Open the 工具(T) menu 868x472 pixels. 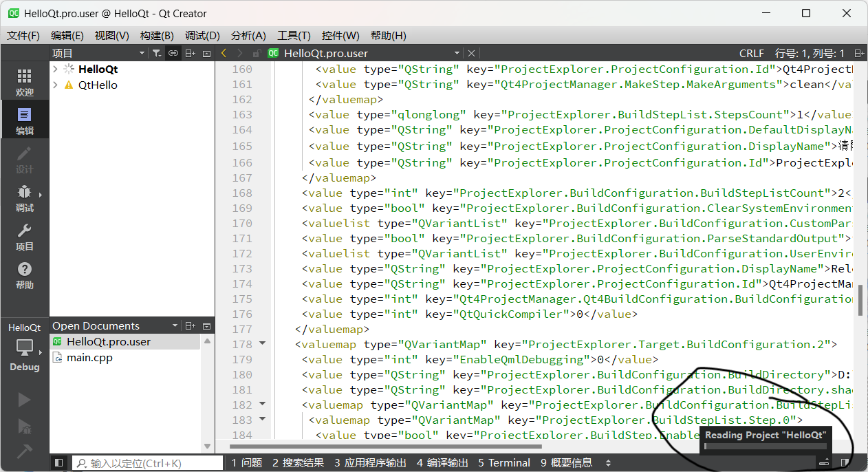294,35
